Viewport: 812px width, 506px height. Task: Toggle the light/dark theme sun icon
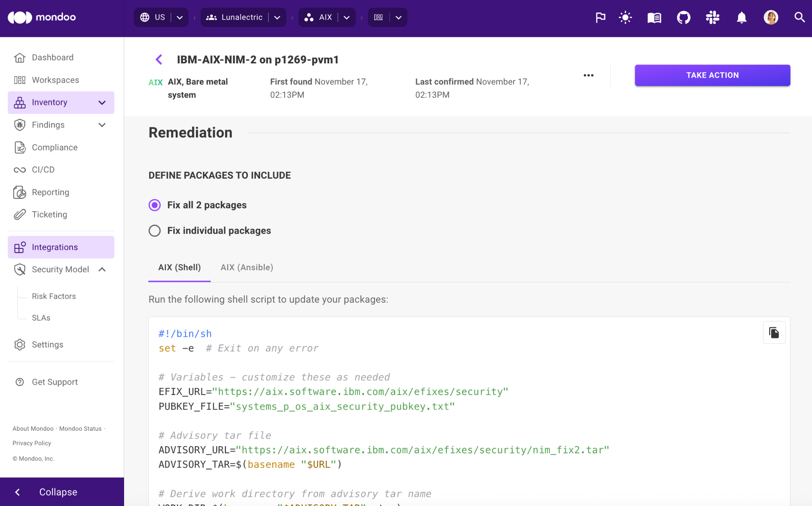tap(625, 17)
